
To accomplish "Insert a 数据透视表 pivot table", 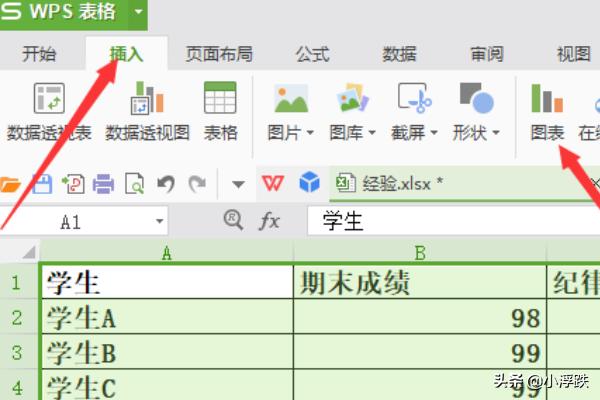I will [49, 112].
